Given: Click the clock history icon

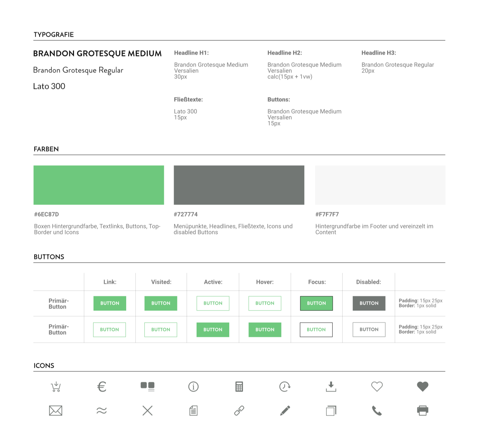Looking at the screenshot, I should pyautogui.click(x=285, y=387).
